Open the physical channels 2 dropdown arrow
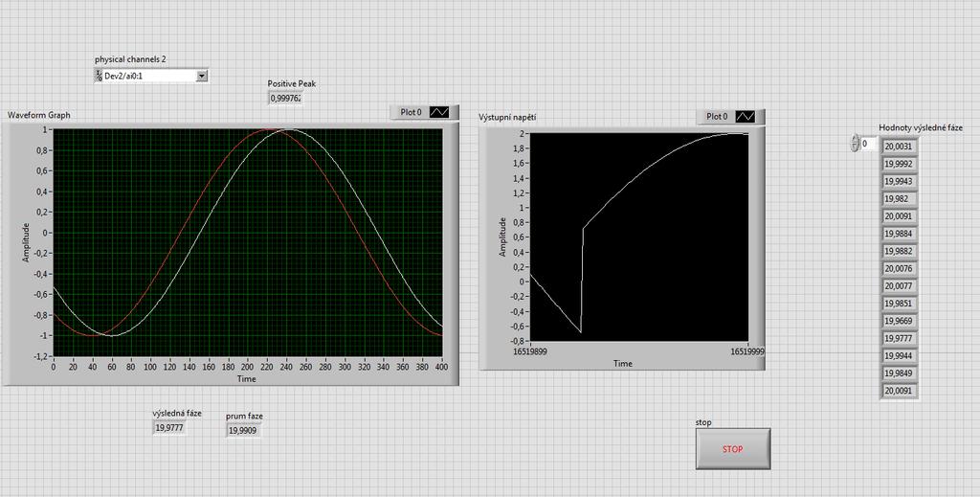 (x=202, y=76)
